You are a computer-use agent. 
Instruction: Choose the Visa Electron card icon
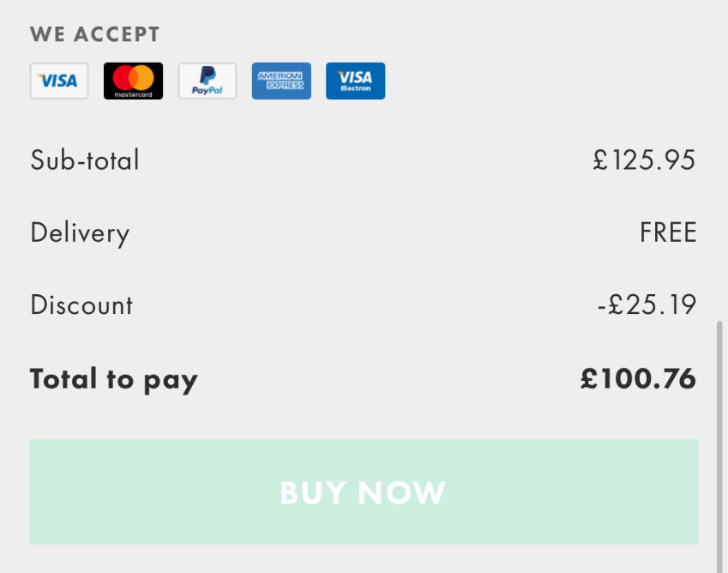coord(355,81)
